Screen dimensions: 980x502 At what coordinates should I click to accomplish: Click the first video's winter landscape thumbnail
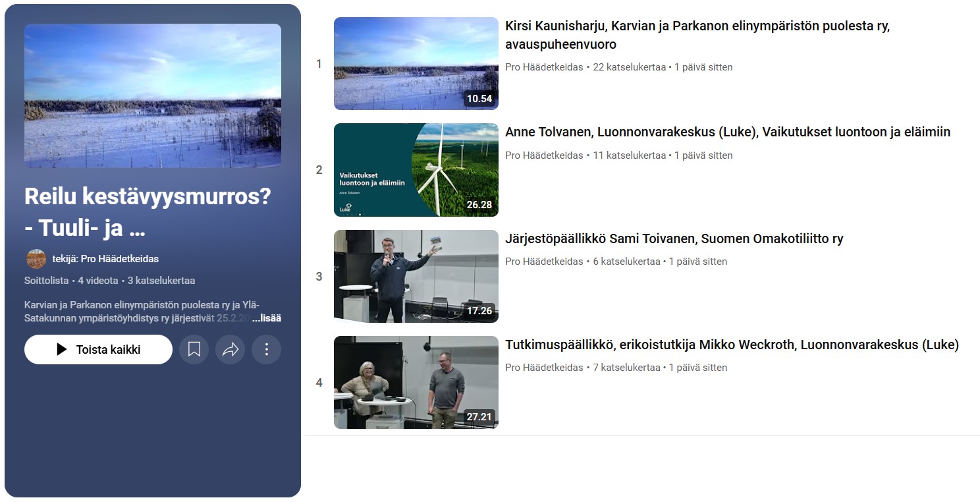416,63
